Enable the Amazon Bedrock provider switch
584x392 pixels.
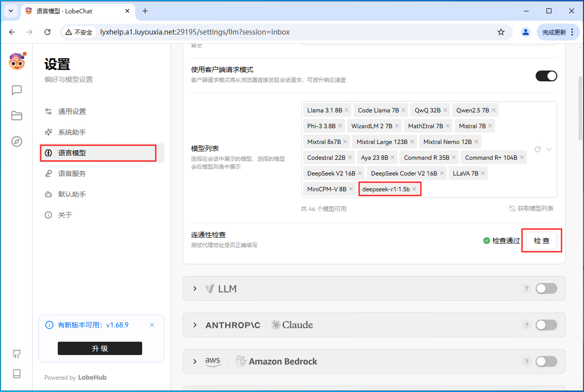(x=546, y=361)
